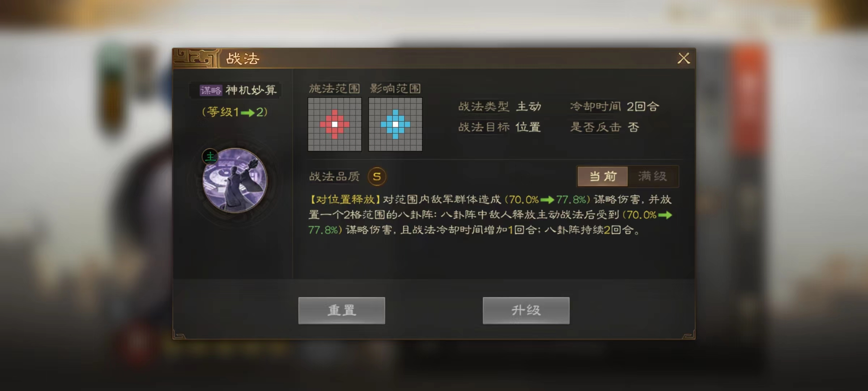Click the 重置 button
Viewport: 868px width, 391px height.
click(341, 311)
